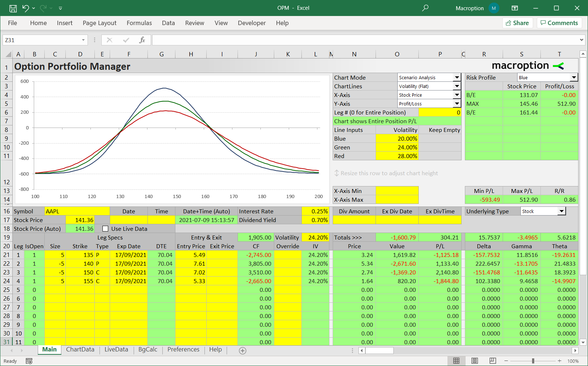Open the ChartLines dropdown
Image resolution: width=588 pixels, height=366 pixels.
(457, 86)
